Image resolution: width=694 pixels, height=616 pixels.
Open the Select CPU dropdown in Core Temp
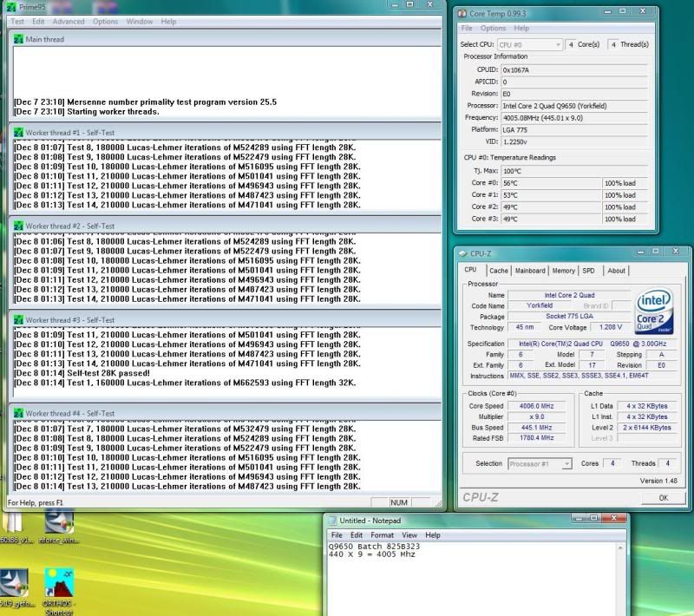[530, 45]
